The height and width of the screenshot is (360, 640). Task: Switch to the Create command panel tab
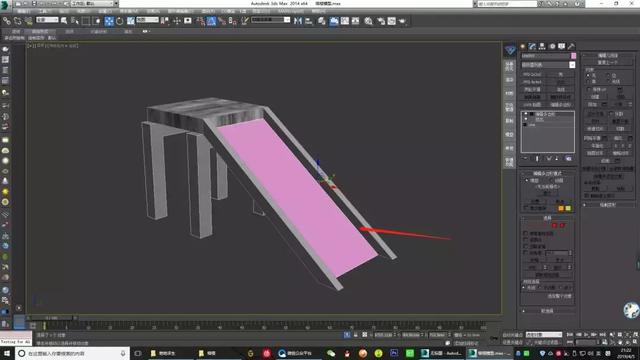point(522,47)
